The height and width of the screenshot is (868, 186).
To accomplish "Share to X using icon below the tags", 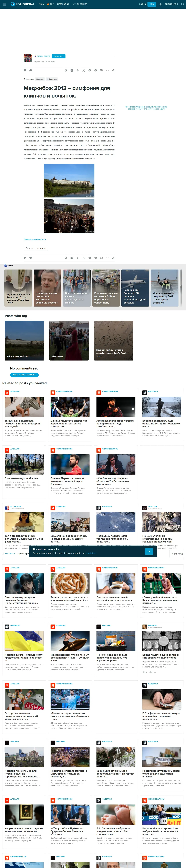I will point(84,258).
